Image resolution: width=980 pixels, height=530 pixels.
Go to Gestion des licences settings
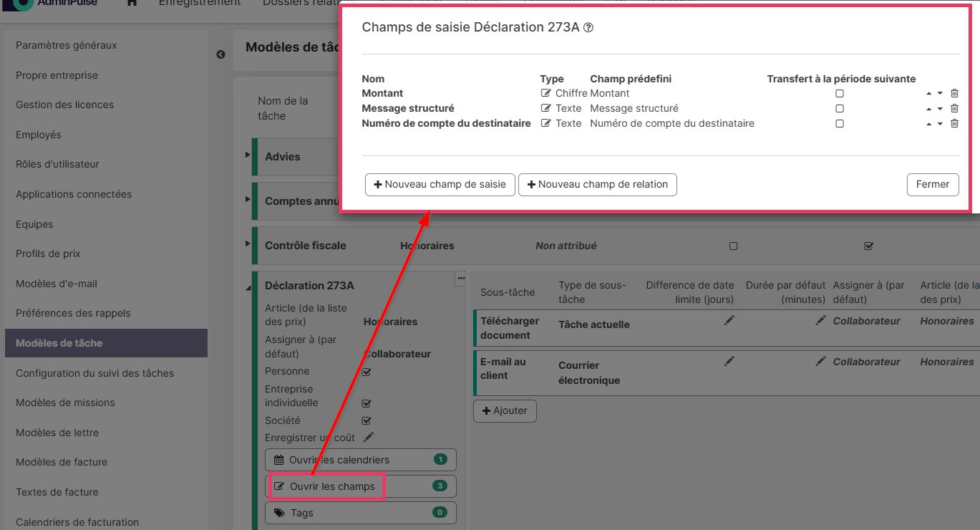(64, 105)
